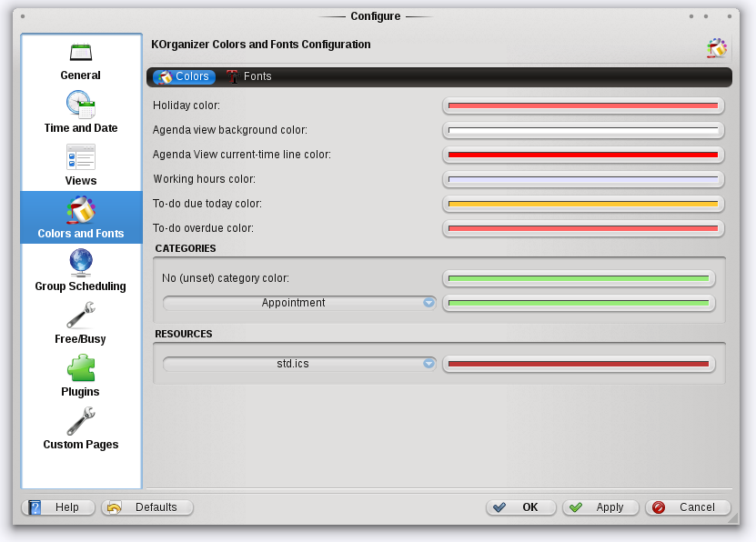The height and width of the screenshot is (542, 756).
Task: Change Agenda view background color swatch
Action: coord(583,130)
